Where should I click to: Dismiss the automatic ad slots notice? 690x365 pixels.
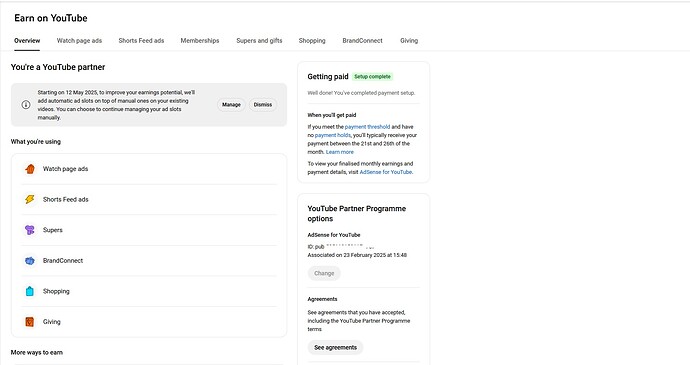point(263,105)
